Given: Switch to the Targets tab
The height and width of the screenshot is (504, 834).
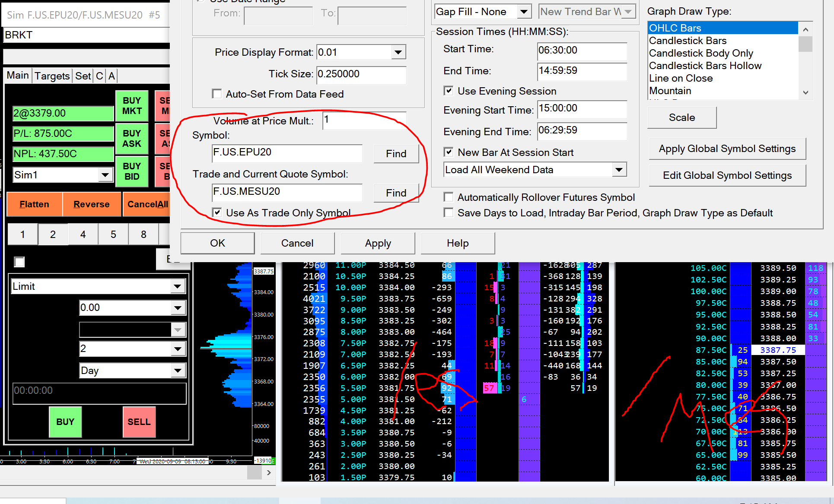Looking at the screenshot, I should 52,76.
